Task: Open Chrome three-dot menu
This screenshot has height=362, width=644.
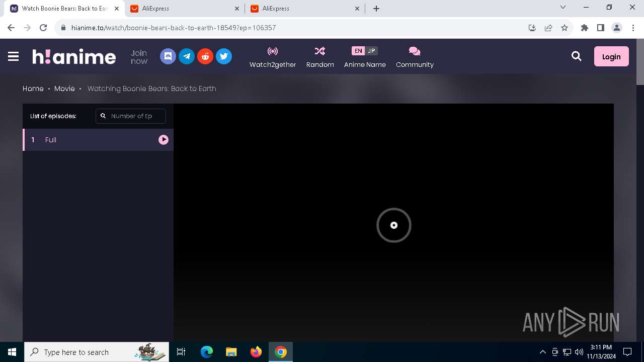Action: coord(633,28)
